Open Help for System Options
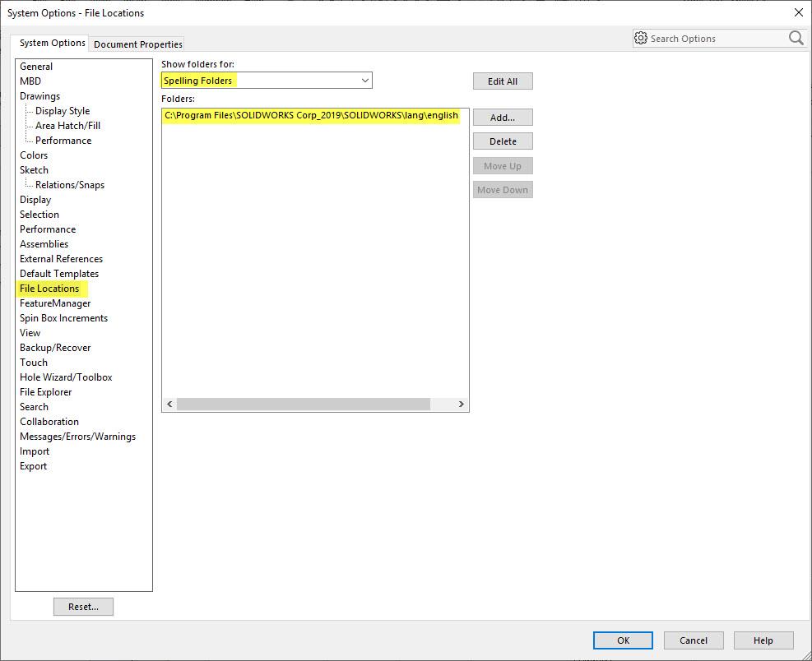Screen dimensions: 812x661 pyautogui.click(x=763, y=640)
